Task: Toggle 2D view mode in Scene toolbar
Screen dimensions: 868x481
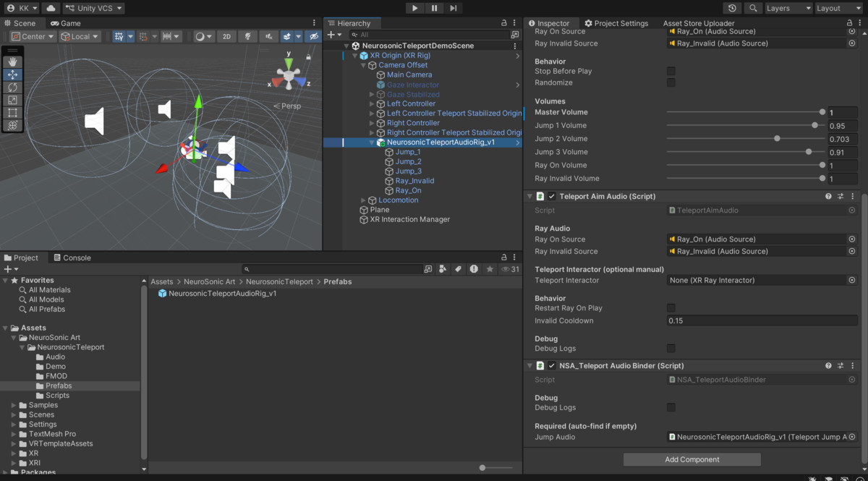Action: pos(227,36)
